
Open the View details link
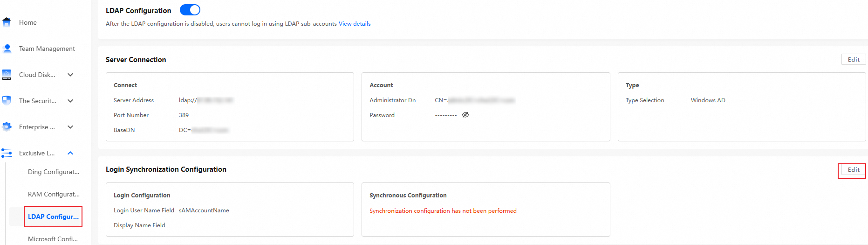click(x=355, y=24)
